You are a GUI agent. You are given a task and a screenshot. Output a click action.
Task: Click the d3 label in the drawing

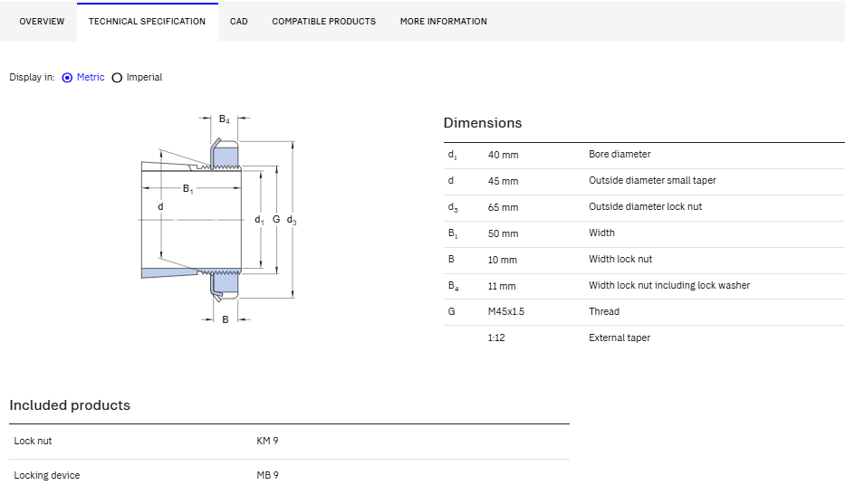[292, 220]
